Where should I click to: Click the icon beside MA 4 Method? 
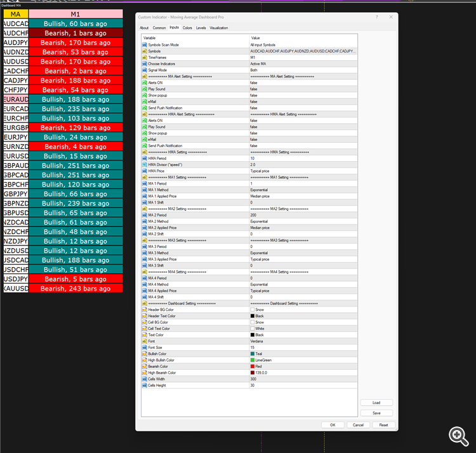tap(145, 285)
